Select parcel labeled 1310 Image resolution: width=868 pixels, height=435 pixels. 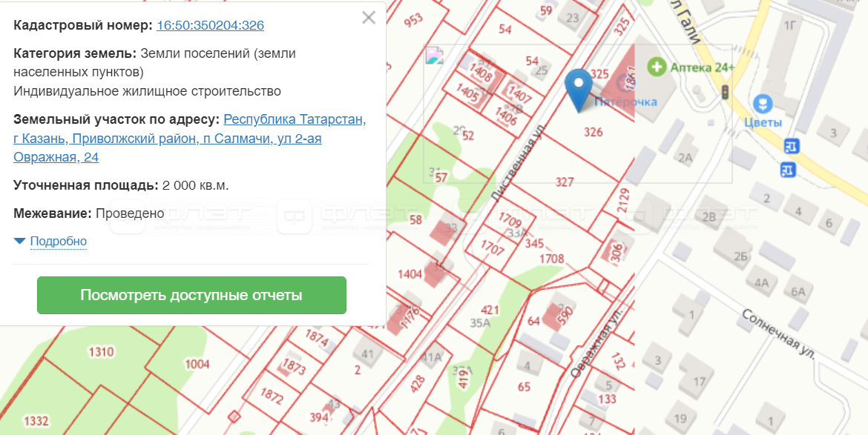pos(101,352)
